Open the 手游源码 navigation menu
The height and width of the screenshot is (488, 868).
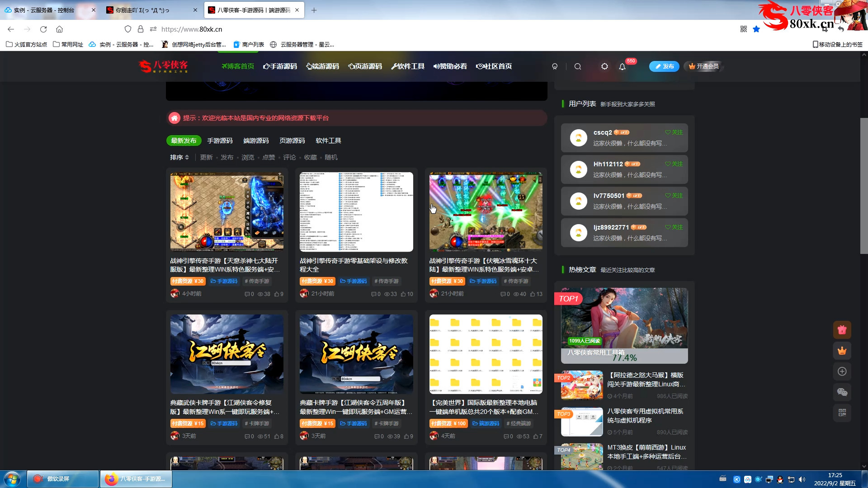tap(280, 66)
